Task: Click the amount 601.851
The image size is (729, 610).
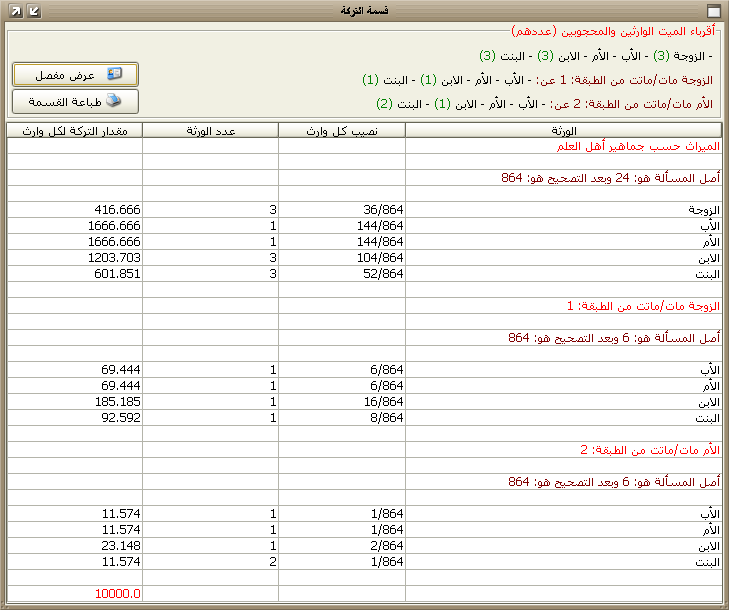Action: point(117,273)
